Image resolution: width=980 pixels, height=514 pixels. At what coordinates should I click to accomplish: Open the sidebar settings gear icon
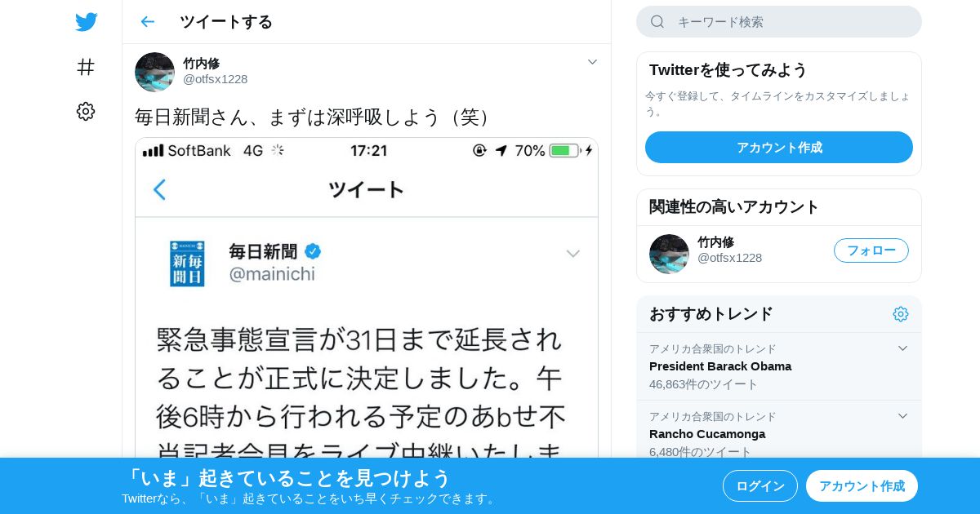tap(86, 112)
